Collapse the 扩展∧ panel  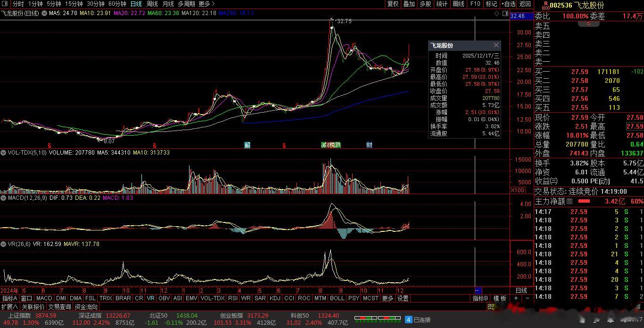(9, 307)
